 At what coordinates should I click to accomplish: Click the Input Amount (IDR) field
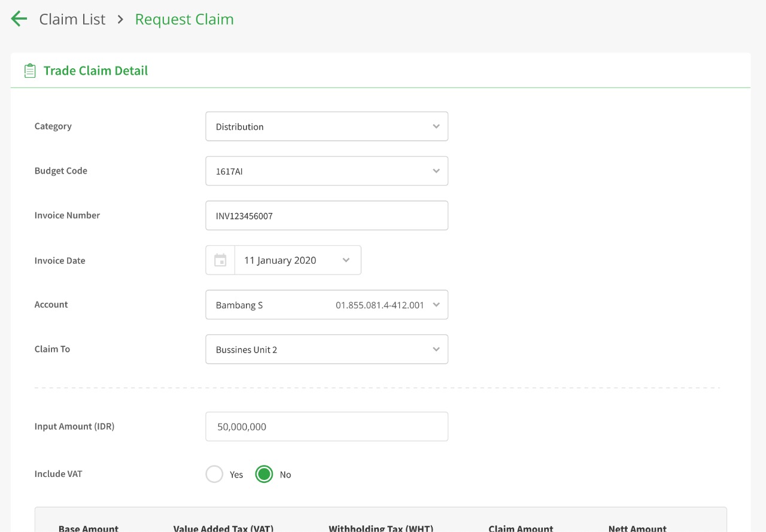pyautogui.click(x=326, y=427)
